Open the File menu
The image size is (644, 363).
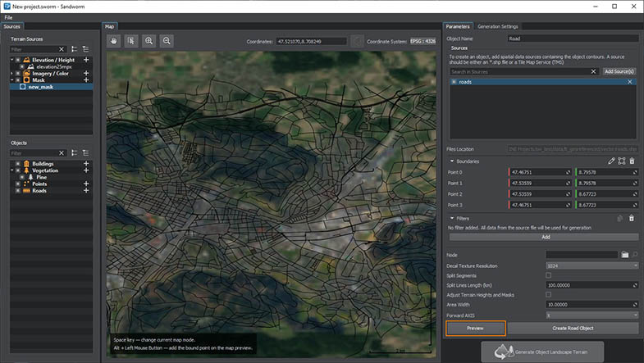(x=8, y=16)
